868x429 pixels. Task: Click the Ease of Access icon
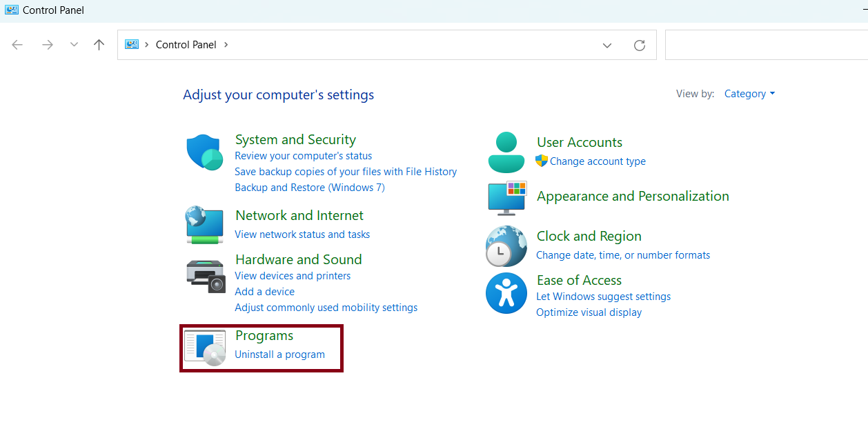[506, 293]
